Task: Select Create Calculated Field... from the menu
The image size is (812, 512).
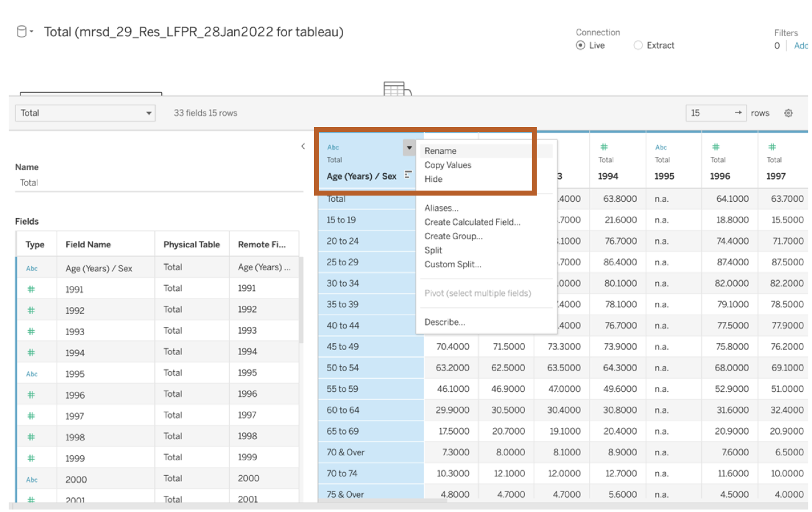Action: (472, 222)
